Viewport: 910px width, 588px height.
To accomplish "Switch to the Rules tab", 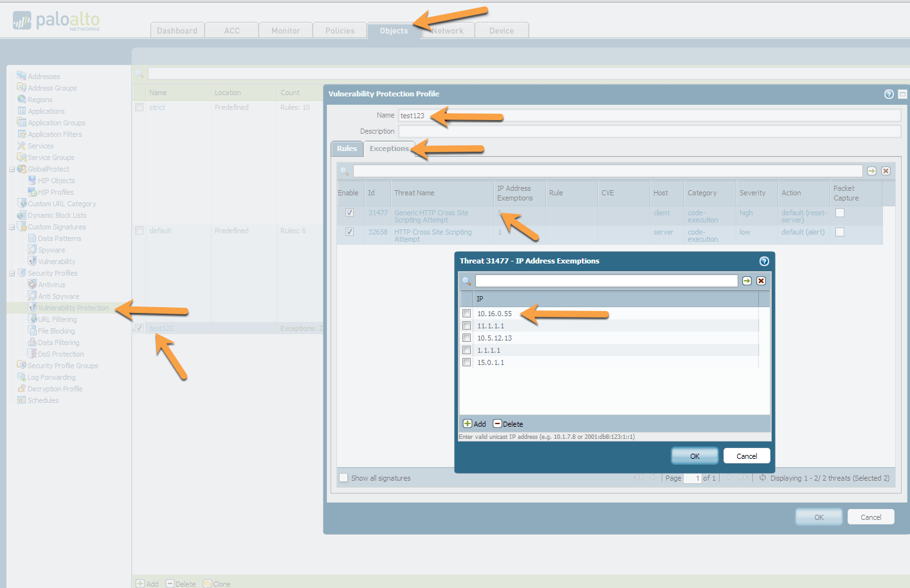I will click(347, 148).
